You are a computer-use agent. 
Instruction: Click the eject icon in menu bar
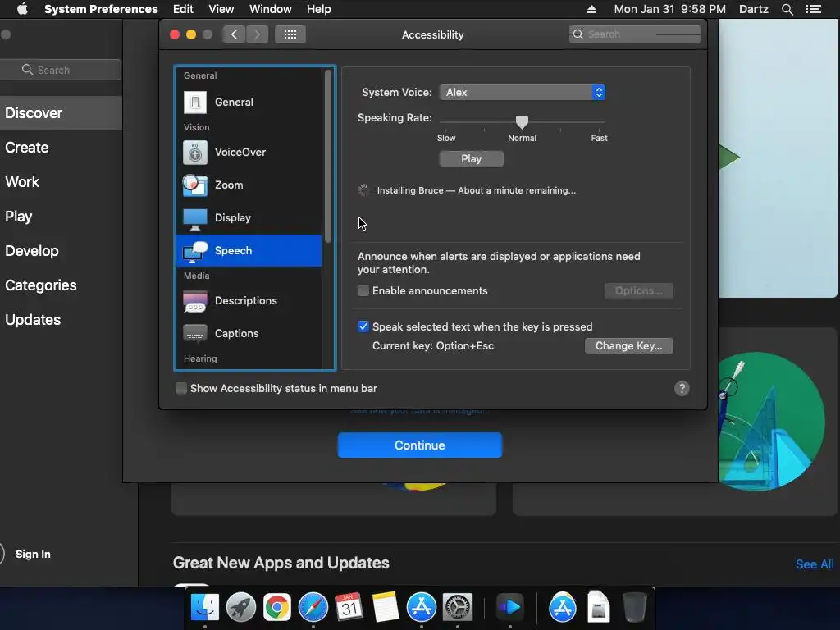click(x=591, y=9)
